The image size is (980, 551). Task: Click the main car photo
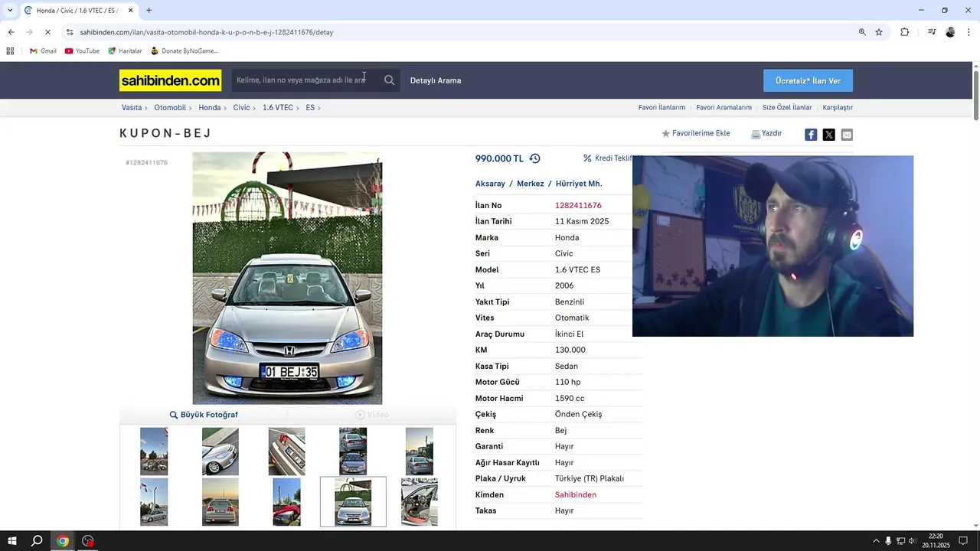(287, 278)
